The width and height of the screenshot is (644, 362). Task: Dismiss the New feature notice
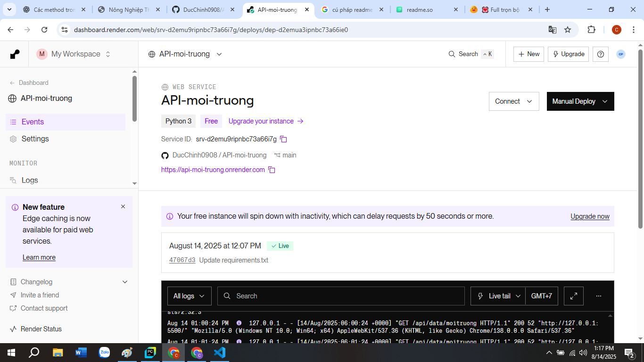tap(123, 206)
